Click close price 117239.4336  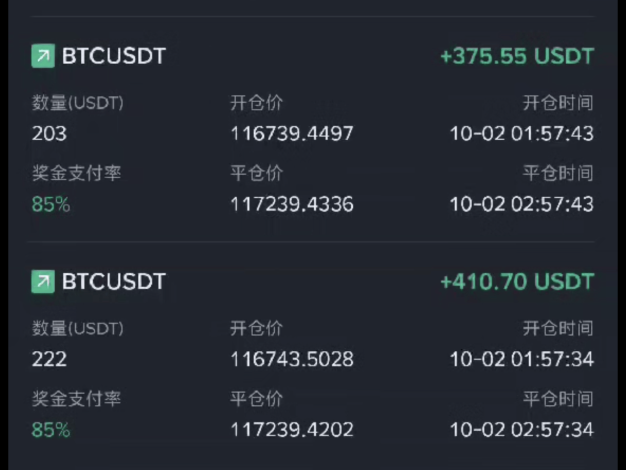[x=291, y=204]
